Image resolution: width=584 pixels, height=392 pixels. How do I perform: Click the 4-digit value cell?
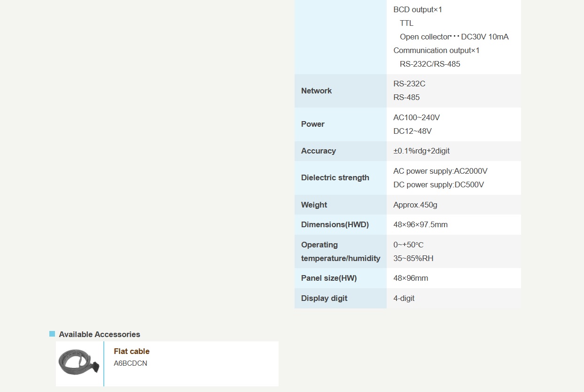pos(404,298)
